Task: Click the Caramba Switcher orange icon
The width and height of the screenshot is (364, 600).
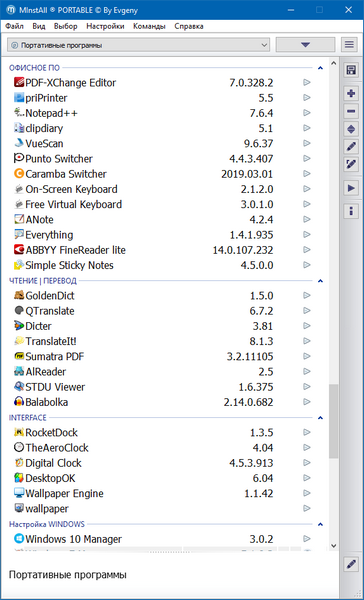Action: pyautogui.click(x=19, y=174)
